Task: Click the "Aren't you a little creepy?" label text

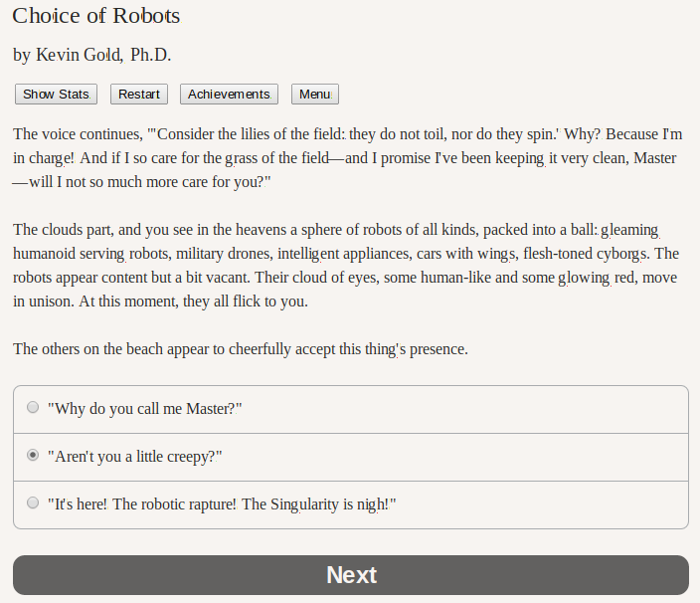Action: (134, 456)
